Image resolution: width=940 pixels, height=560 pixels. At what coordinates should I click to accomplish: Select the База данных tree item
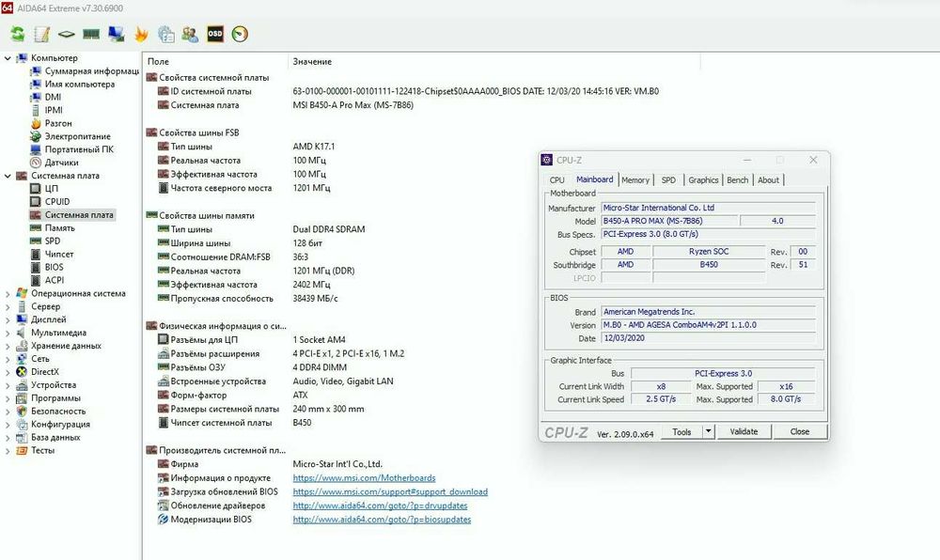[55, 438]
